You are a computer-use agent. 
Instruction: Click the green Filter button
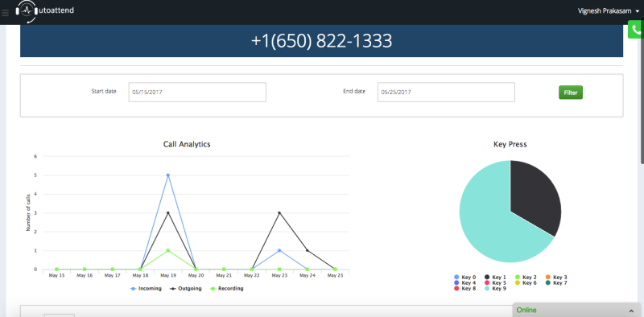click(571, 93)
